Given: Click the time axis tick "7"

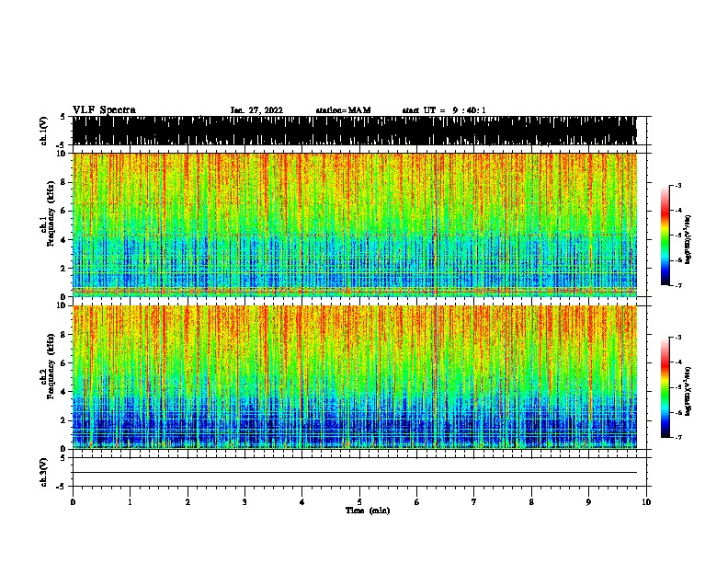Looking at the screenshot, I should click(474, 502).
